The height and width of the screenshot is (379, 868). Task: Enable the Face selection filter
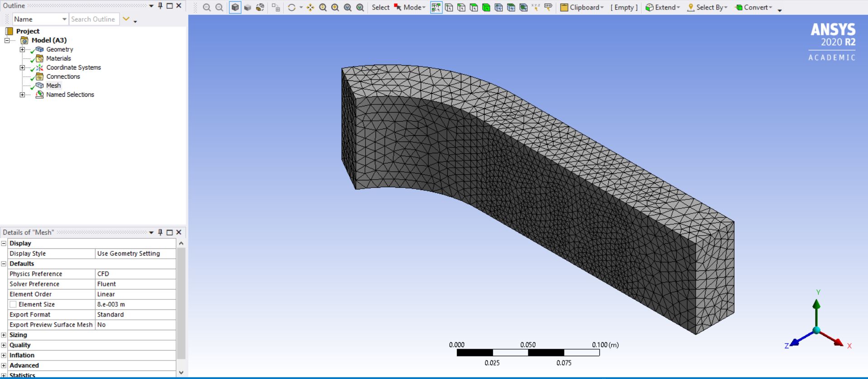(x=474, y=7)
